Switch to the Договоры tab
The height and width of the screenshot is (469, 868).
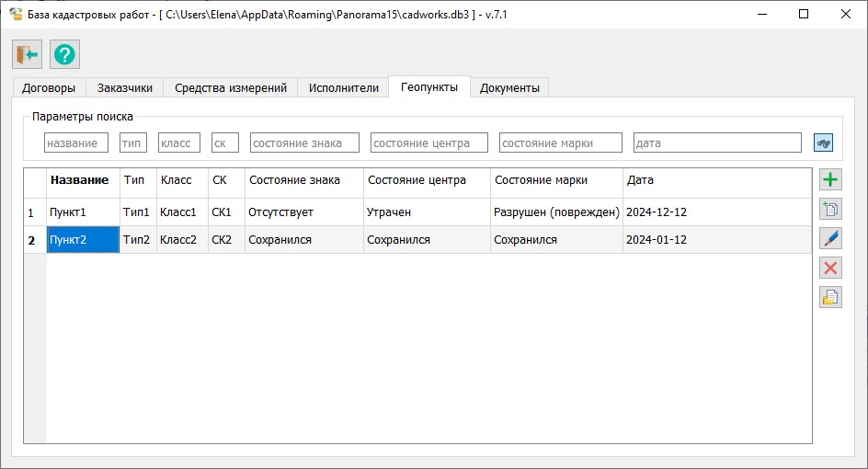click(x=49, y=87)
